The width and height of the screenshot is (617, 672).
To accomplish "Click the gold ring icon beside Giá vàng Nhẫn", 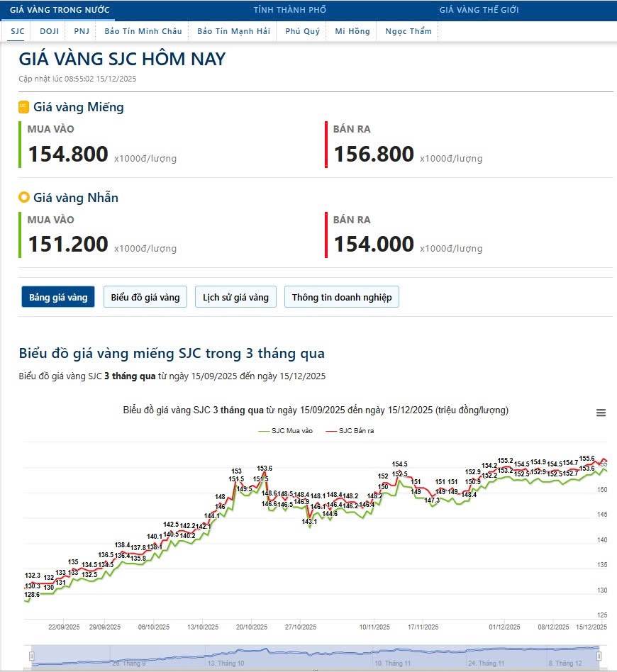I will (x=23, y=198).
